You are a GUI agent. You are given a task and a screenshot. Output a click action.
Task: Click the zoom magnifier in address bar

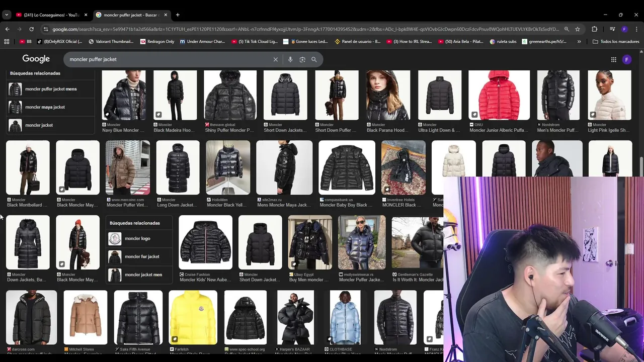tap(567, 29)
